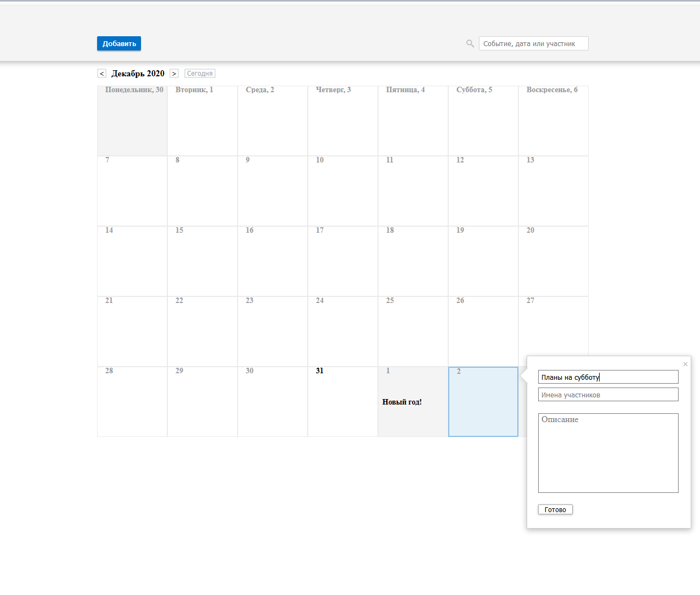Select day cell 9
Viewport: 700px width, 595px height.
click(273, 191)
